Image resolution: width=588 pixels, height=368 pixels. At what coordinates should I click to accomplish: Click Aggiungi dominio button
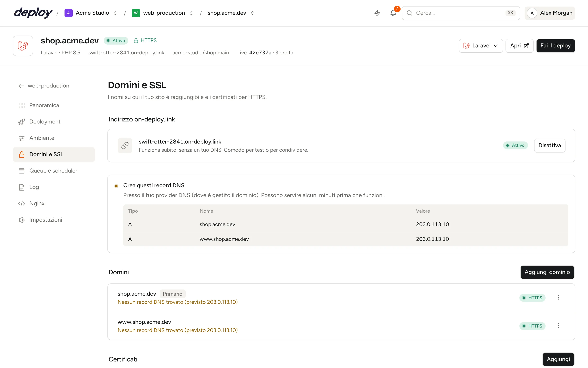[547, 272]
